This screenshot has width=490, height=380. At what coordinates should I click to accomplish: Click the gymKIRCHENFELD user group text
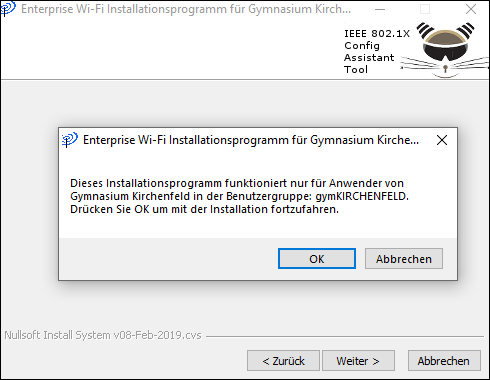click(362, 196)
